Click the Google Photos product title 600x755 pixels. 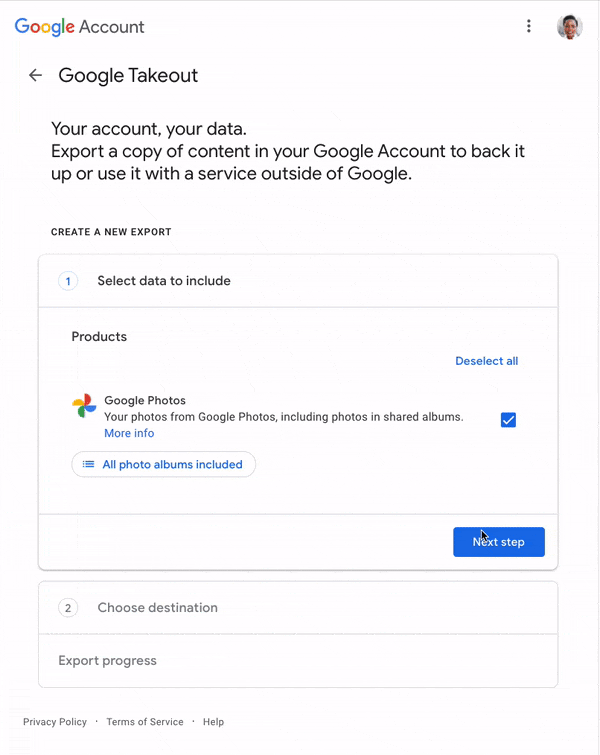tap(145, 400)
